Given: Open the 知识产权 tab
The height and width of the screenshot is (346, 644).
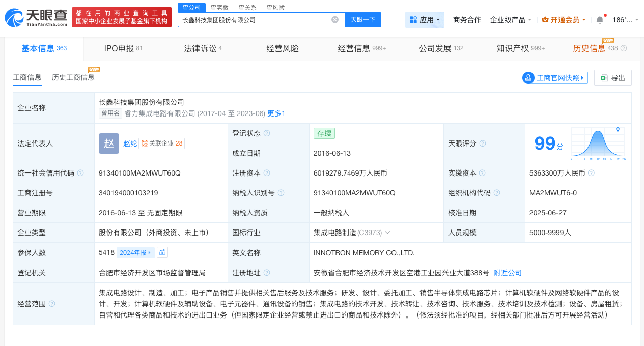Looking at the screenshot, I should [x=520, y=48].
